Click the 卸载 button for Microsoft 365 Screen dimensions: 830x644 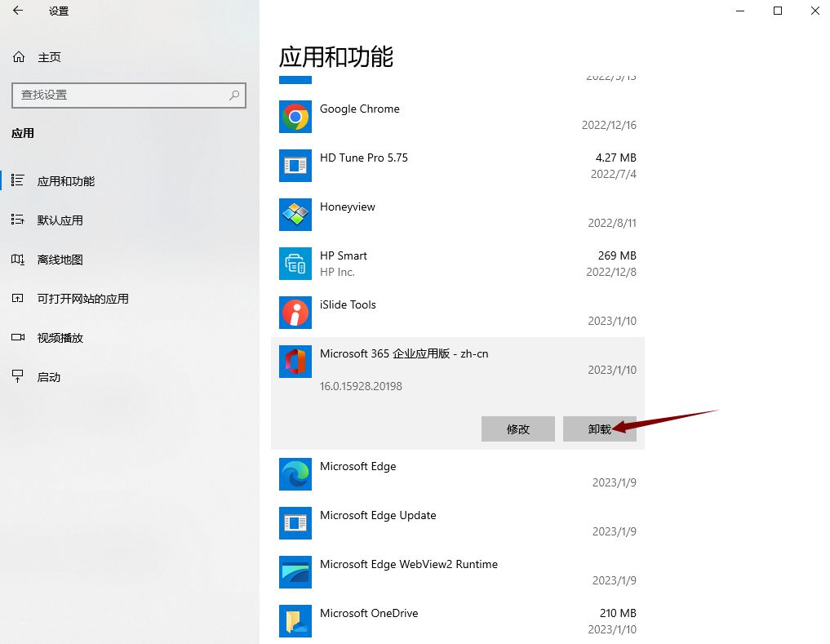click(599, 429)
